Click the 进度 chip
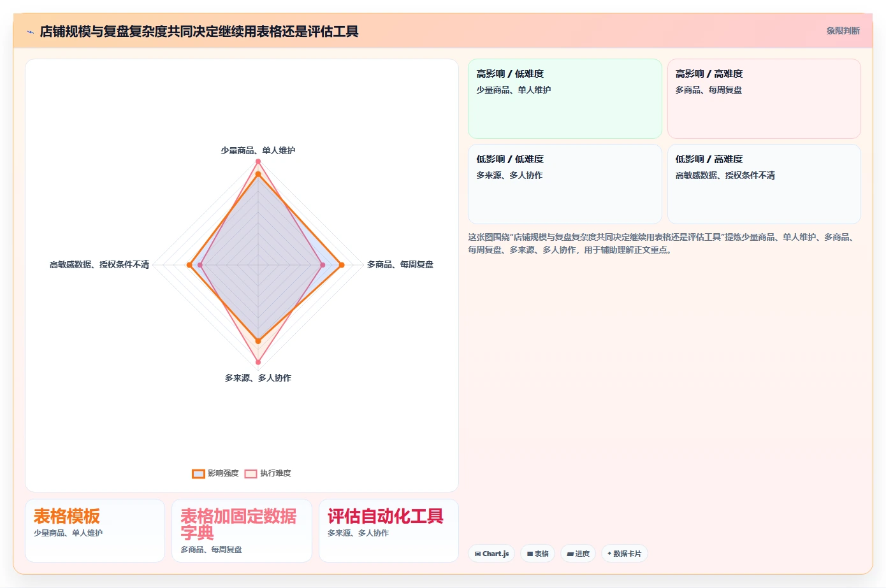Screen dimensions: 886x588 578,554
